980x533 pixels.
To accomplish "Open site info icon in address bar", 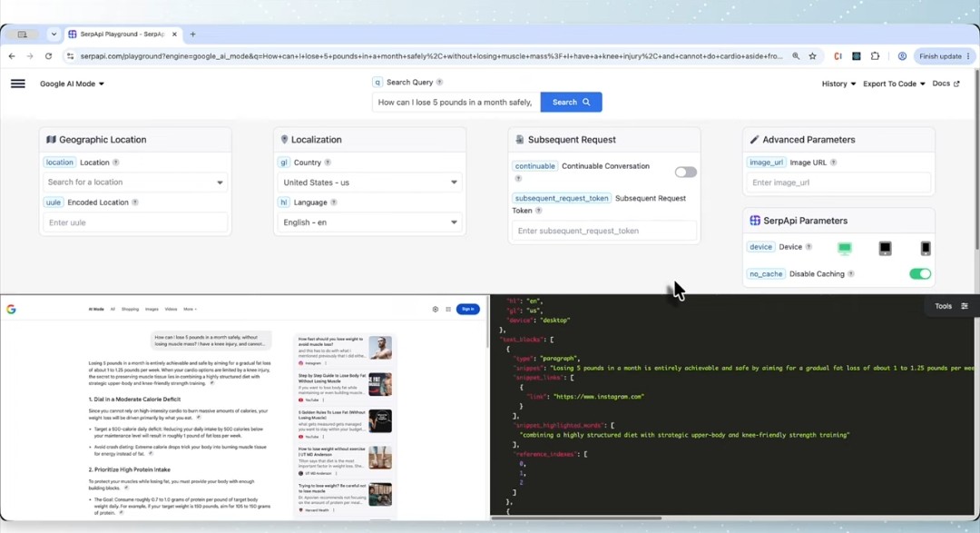I will tap(70, 56).
